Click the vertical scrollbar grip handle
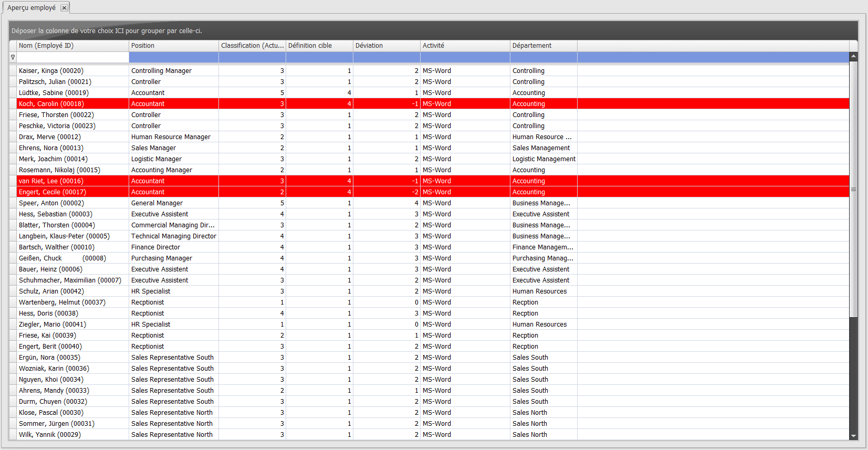Viewport: 868px width, 450px height. tap(853, 189)
